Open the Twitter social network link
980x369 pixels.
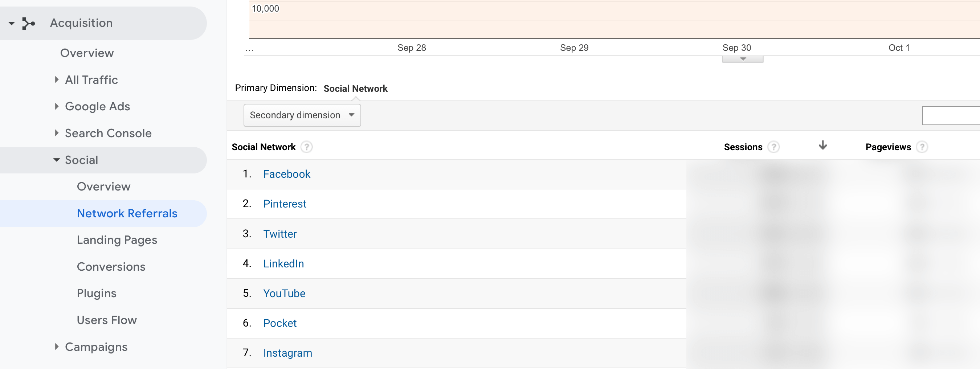279,234
